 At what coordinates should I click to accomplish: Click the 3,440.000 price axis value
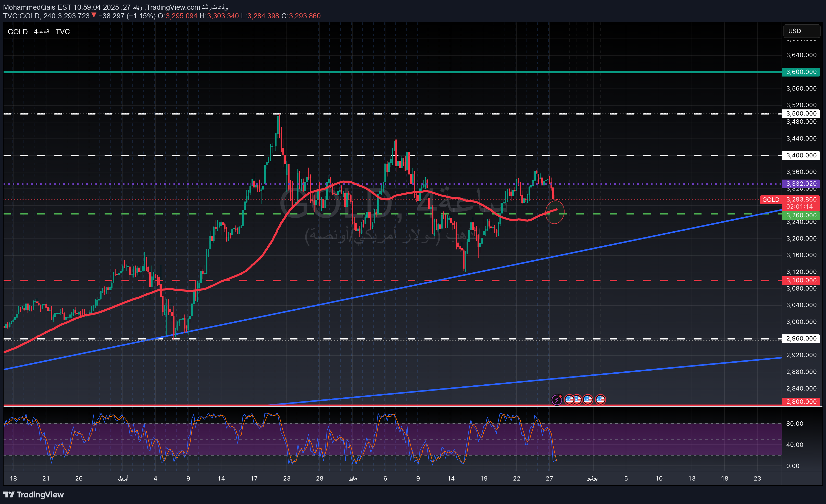tap(802, 139)
